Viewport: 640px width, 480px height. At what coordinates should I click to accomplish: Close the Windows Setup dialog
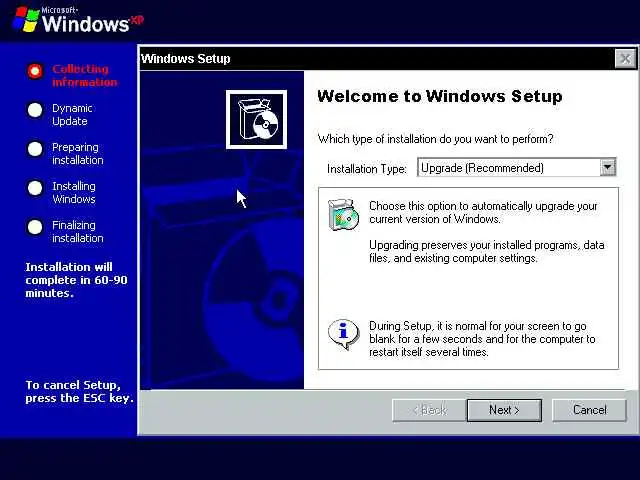click(625, 59)
